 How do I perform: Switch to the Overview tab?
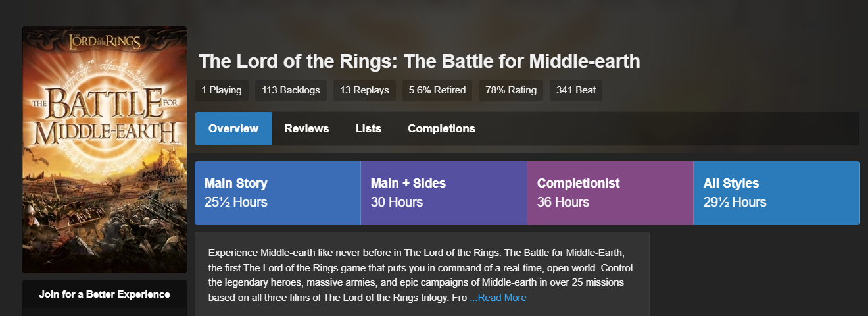[x=233, y=128]
